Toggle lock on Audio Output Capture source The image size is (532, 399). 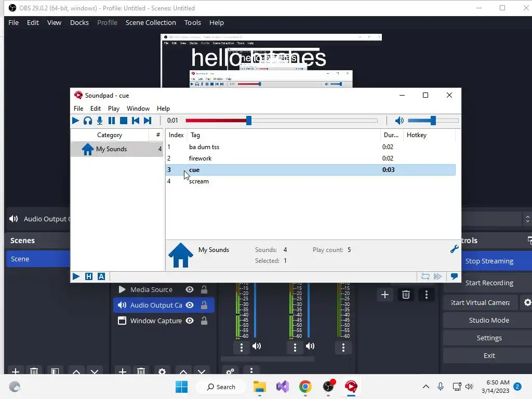click(x=204, y=305)
